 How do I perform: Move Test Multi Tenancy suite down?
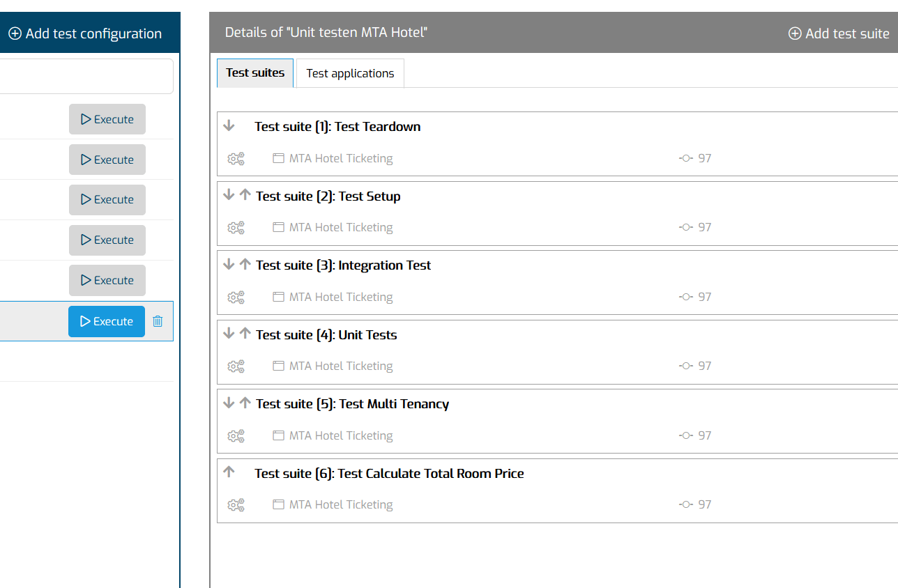[229, 403]
